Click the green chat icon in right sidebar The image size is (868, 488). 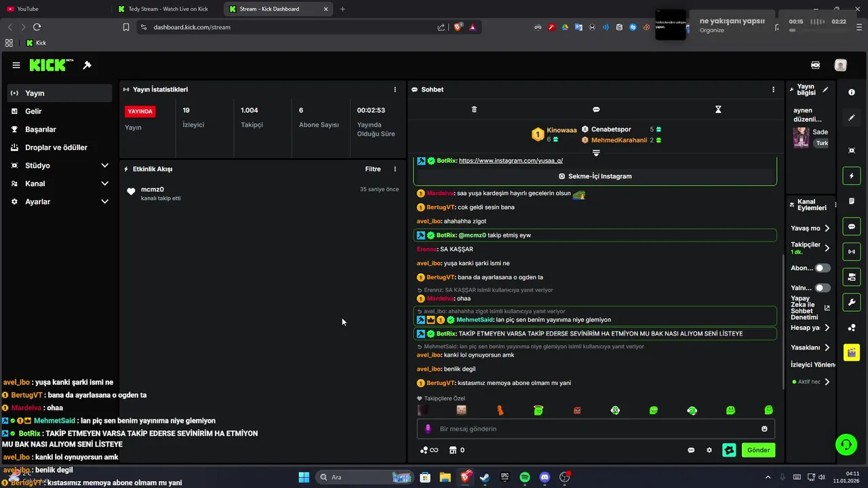click(852, 226)
